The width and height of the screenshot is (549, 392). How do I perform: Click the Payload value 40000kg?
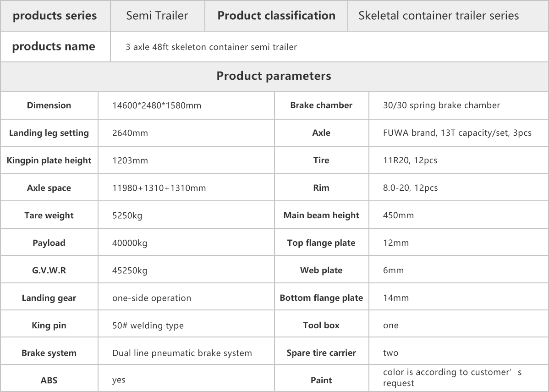point(130,243)
